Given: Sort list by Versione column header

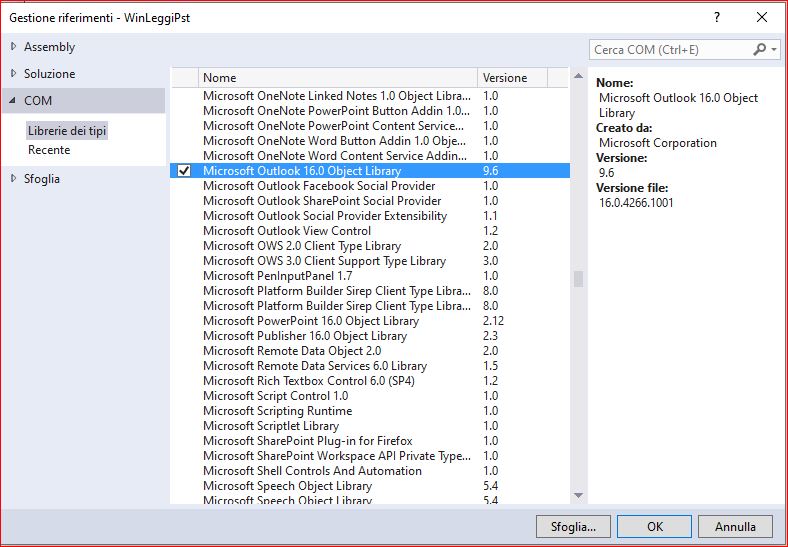Looking at the screenshot, I should pos(512,78).
